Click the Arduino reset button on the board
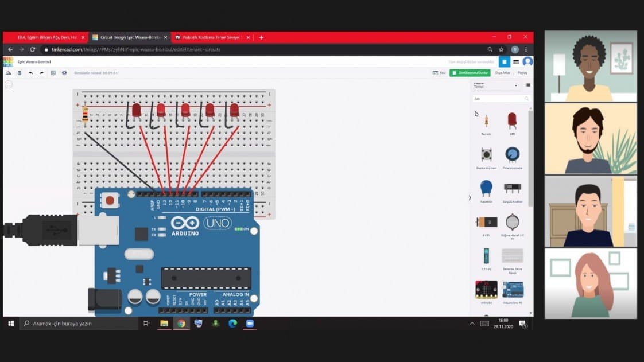 (110, 200)
